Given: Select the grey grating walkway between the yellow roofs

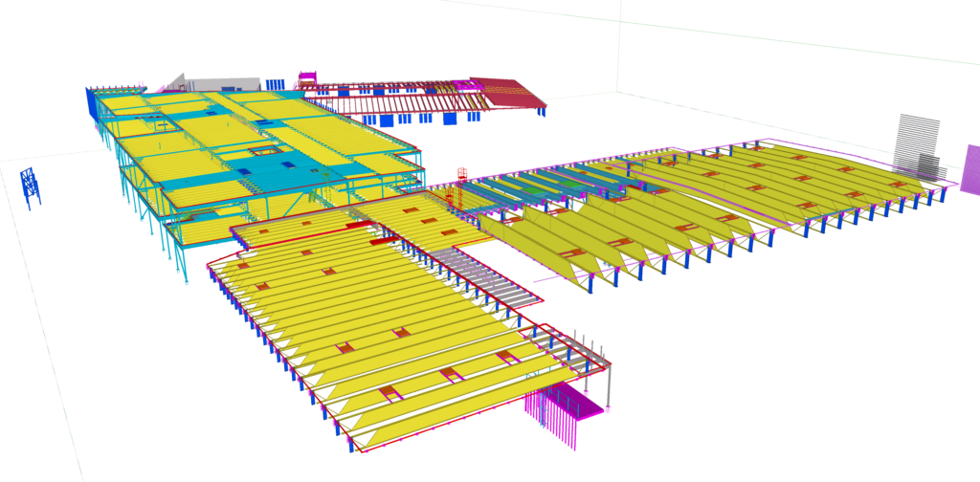Looking at the screenshot, I should (485, 276).
